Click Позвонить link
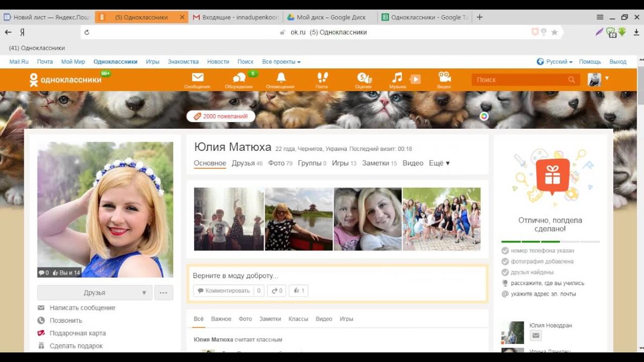 click(66, 320)
